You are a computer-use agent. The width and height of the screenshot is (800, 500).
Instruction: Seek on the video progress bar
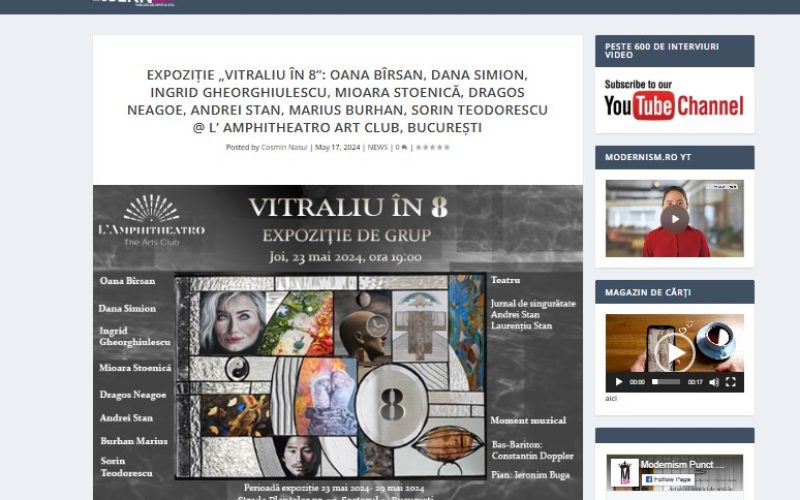tap(666, 382)
